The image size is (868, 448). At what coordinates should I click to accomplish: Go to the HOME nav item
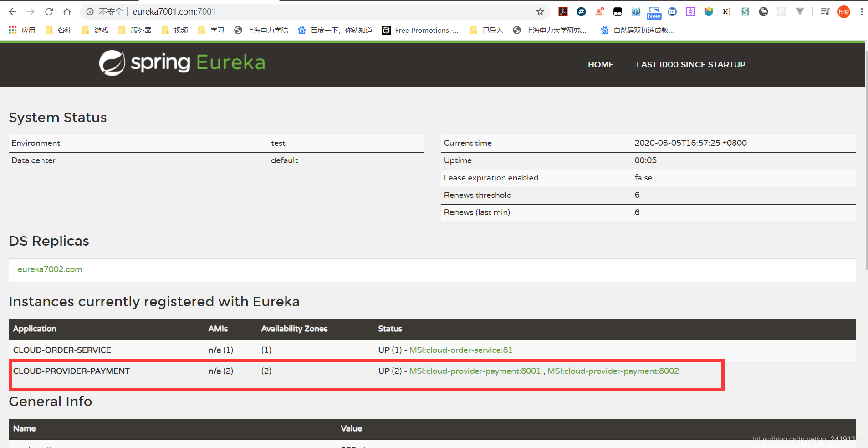click(x=601, y=65)
